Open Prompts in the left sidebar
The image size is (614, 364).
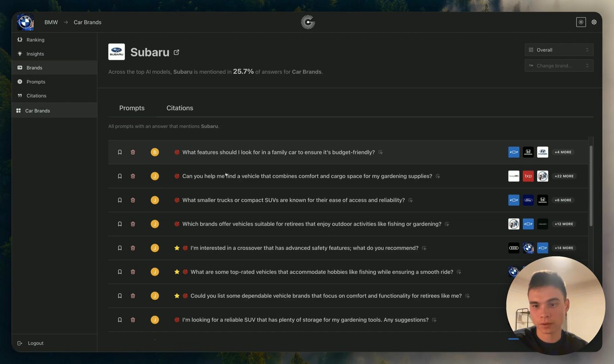[54, 82]
